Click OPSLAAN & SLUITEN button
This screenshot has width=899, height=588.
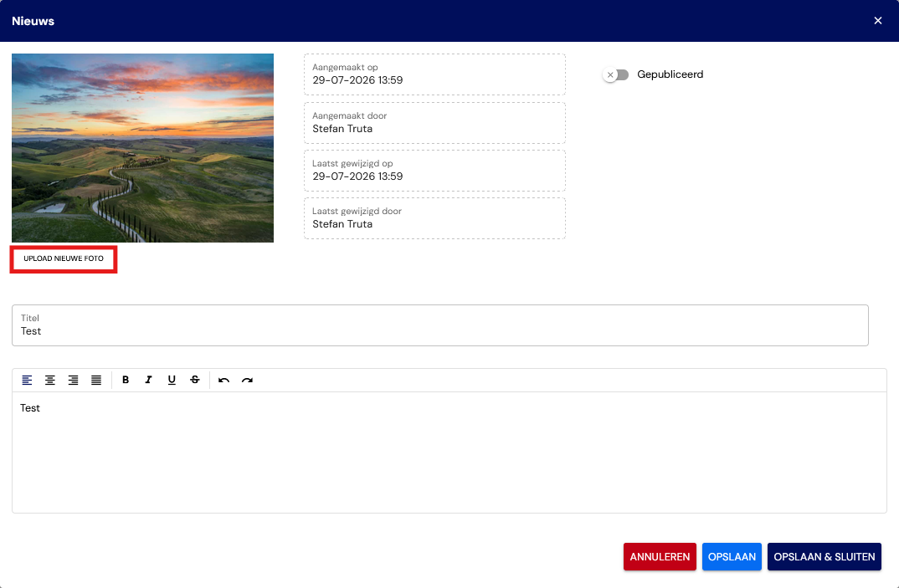point(825,556)
